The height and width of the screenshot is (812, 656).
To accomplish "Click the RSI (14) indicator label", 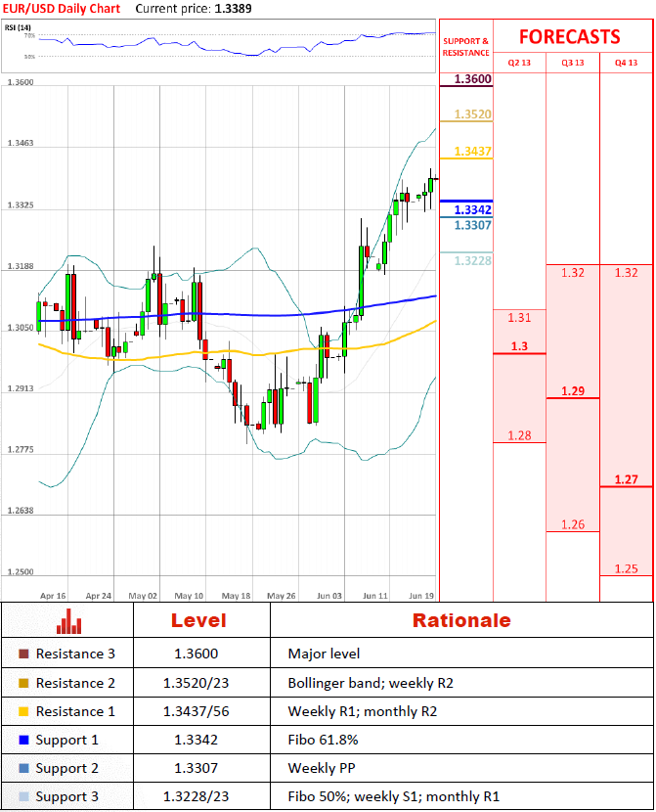I will 18,27.
